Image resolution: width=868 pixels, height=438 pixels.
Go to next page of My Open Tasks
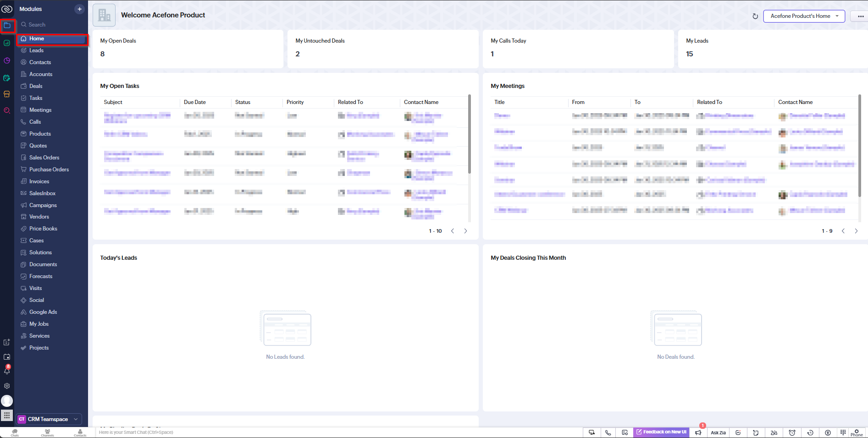465,231
